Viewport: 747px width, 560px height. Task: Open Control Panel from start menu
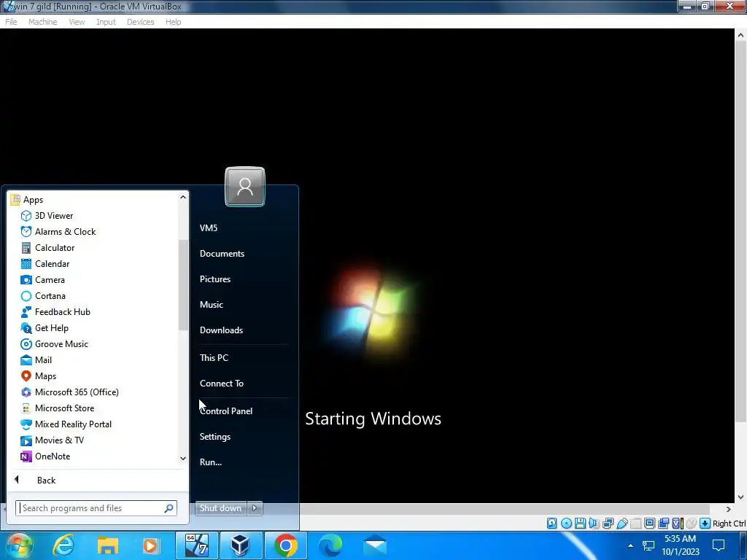pos(226,411)
